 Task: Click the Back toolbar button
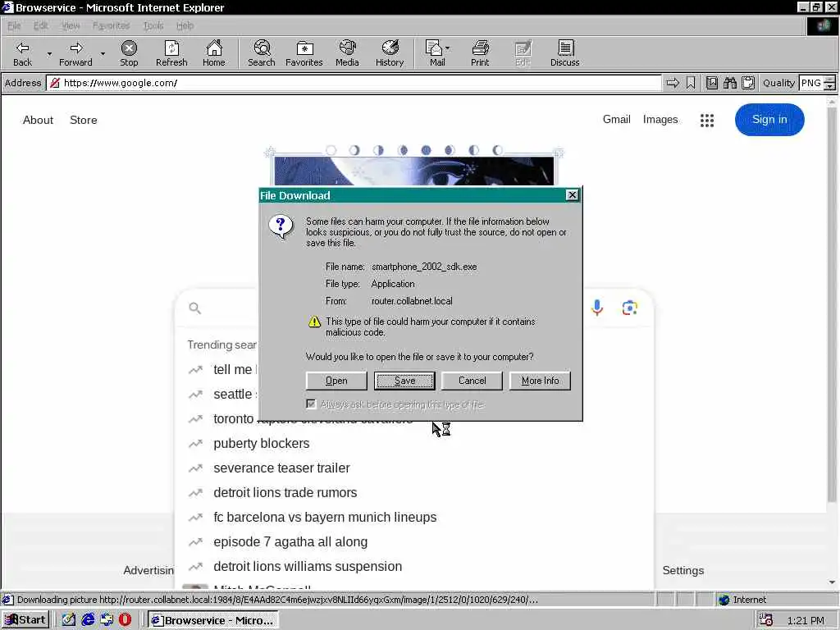[22, 53]
